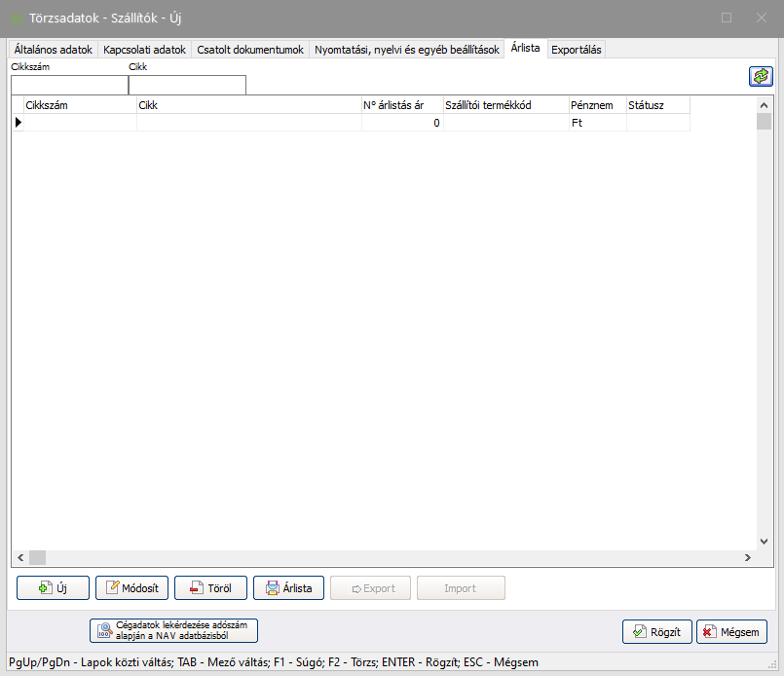This screenshot has height=676, width=784.
Task: Click the Cikk filter input field
Action: 187,85
